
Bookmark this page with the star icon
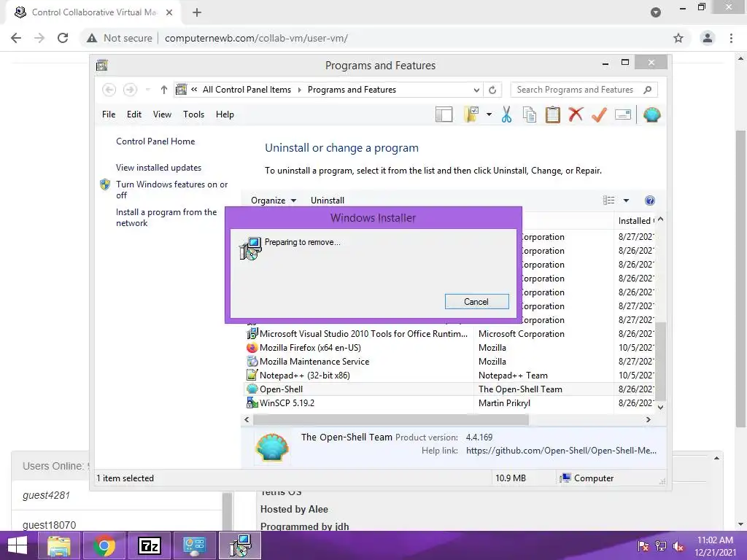[678, 38]
